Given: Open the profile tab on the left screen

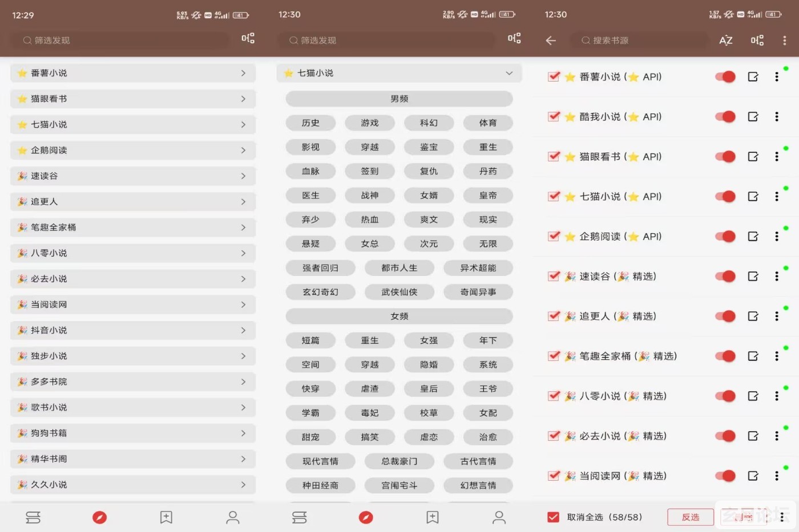Looking at the screenshot, I should pos(233,517).
